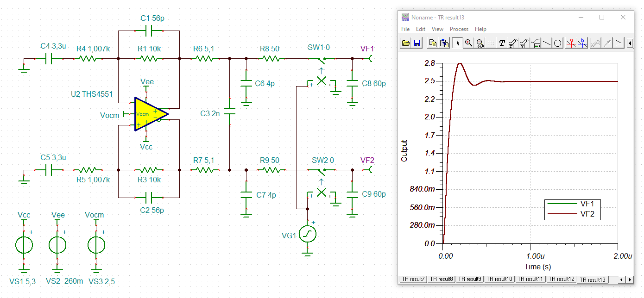Select the draw circle tool
Viewport: 644px width, 298px height.
click(558, 43)
